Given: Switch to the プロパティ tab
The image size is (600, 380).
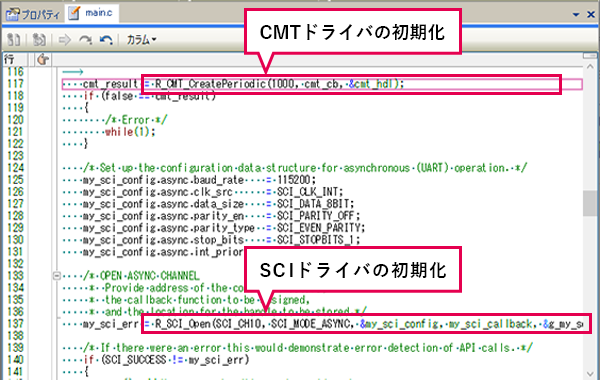Looking at the screenshot, I should pyautogui.click(x=33, y=15).
